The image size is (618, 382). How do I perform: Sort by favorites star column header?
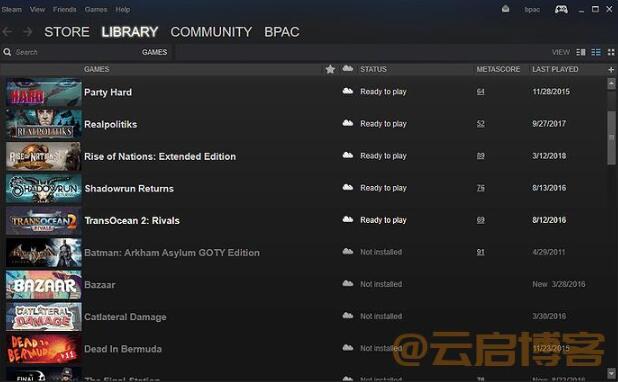coord(330,69)
